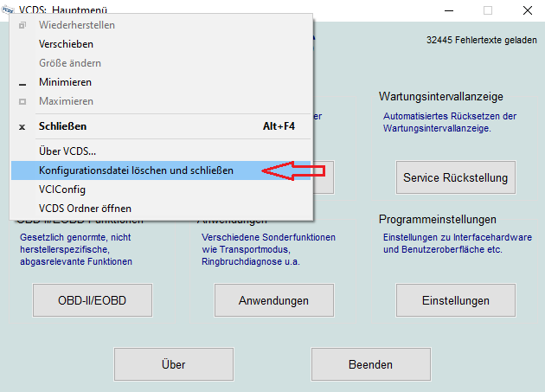The width and height of the screenshot is (545, 392).
Task: Choose Minimieren in the system menu
Action: (x=161, y=82)
